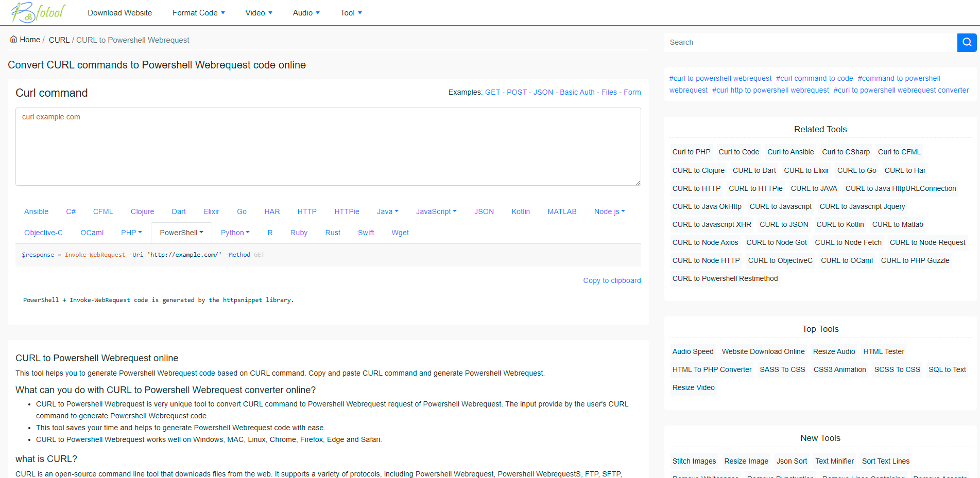The height and width of the screenshot is (478, 980).
Task: Select the PowerShell language tab
Action: [181, 233]
